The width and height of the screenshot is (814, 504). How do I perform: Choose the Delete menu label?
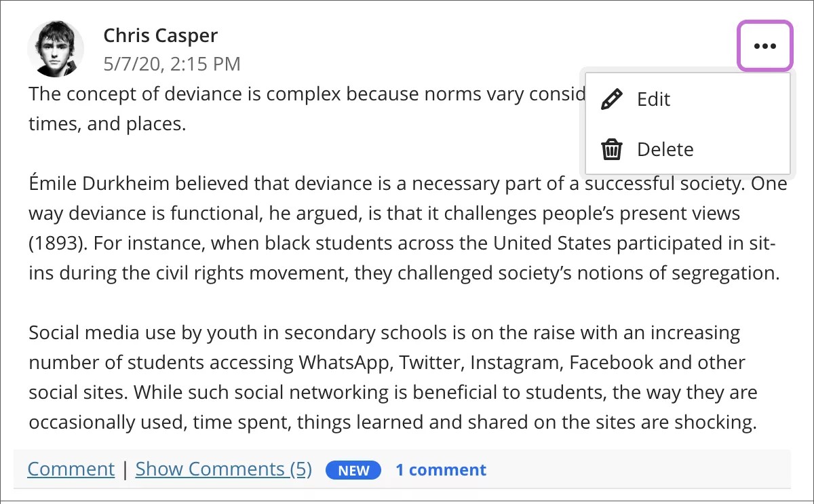coord(665,149)
